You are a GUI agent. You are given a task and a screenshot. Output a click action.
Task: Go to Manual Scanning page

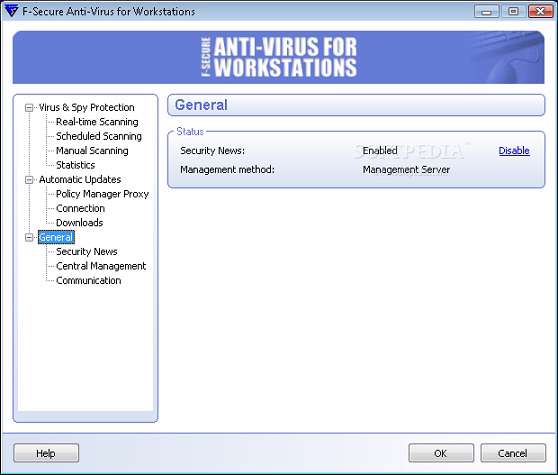pyautogui.click(x=92, y=151)
